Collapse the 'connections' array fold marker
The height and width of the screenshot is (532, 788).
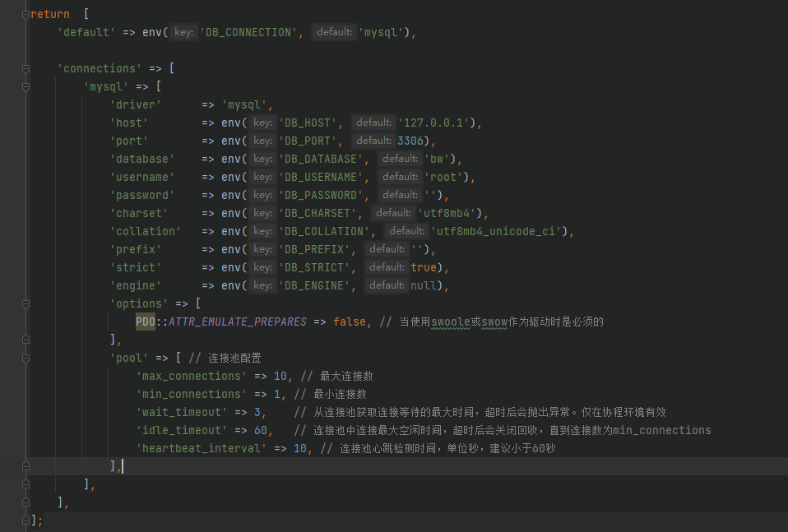(x=26, y=68)
